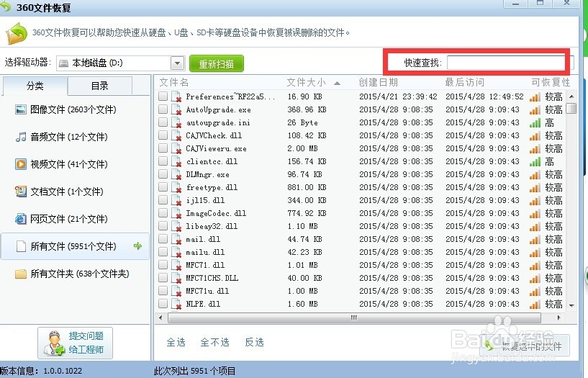Tick the checkbox for MFC71u.dll

[163, 291]
